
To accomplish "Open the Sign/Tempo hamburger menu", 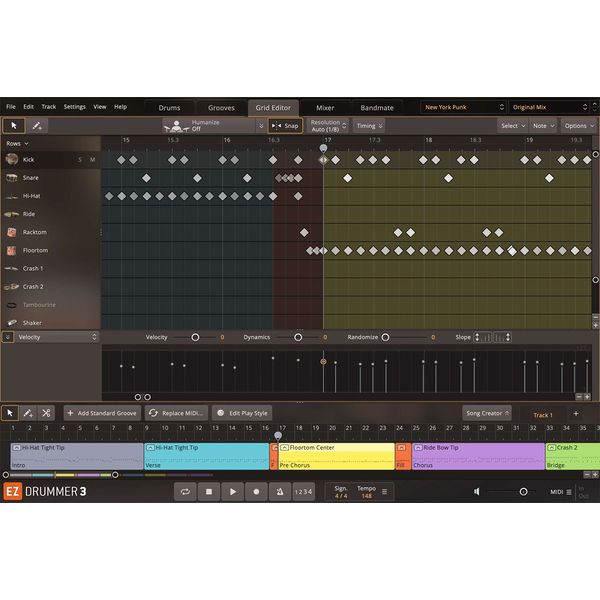I will [385, 492].
